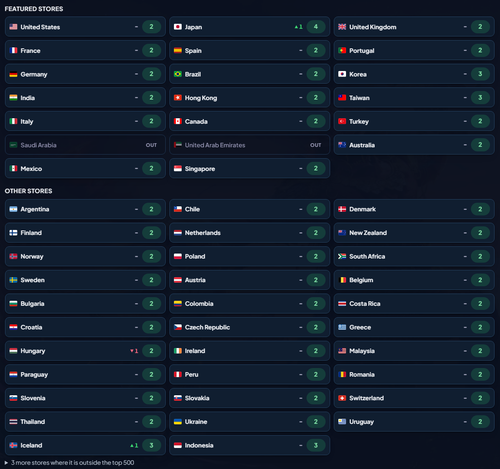
Task: Click the Ireland store name
Action: [x=195, y=351]
